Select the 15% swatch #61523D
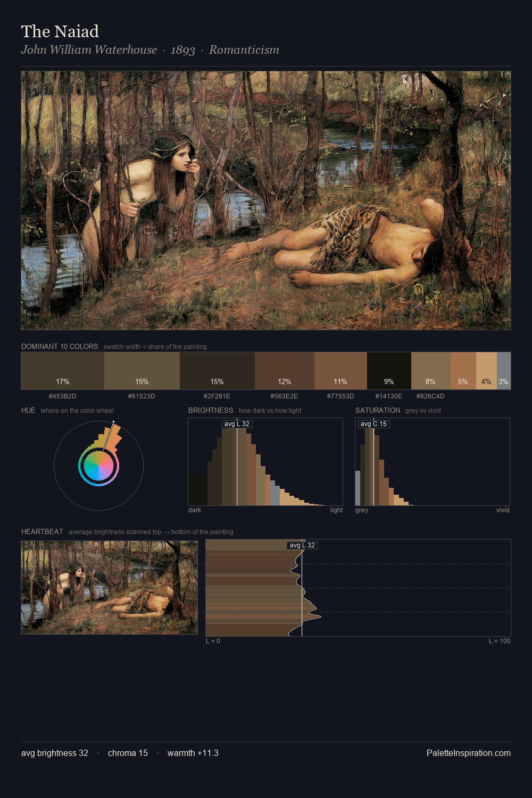 click(x=142, y=371)
